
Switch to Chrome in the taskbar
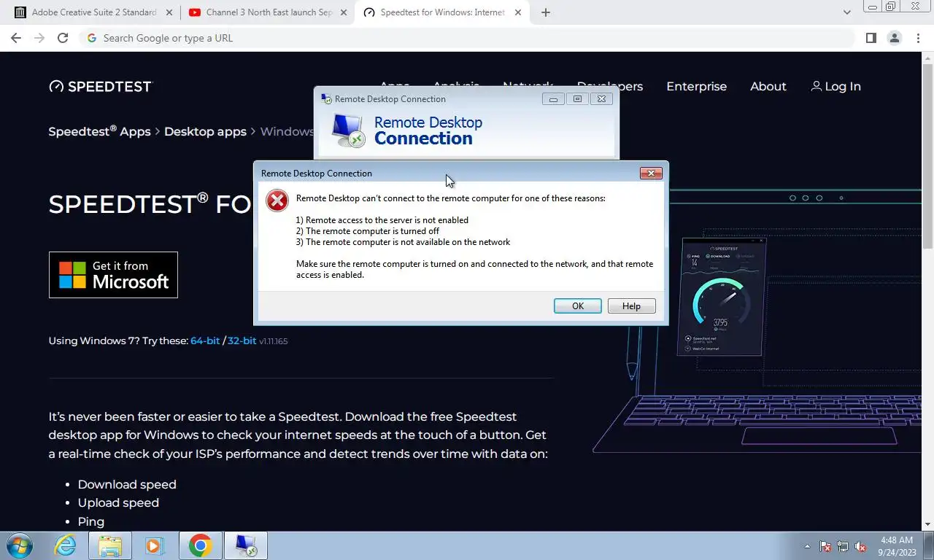point(201,545)
